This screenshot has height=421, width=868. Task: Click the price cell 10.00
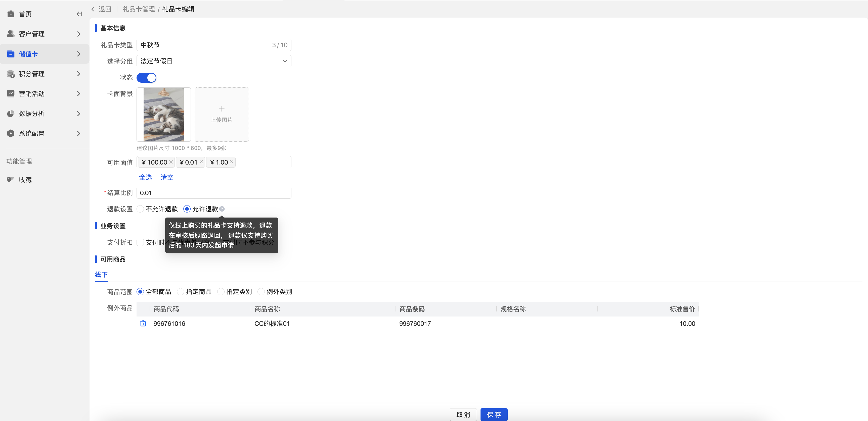pyautogui.click(x=687, y=323)
